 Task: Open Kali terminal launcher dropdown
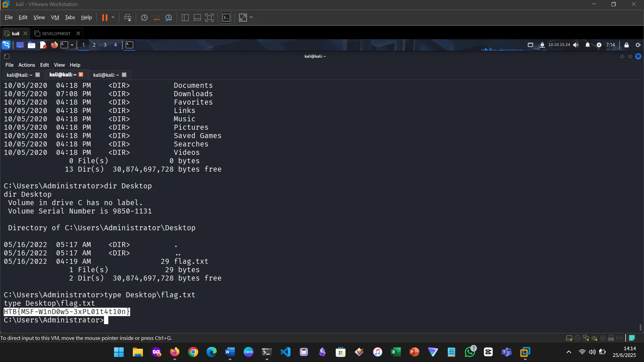click(x=72, y=45)
